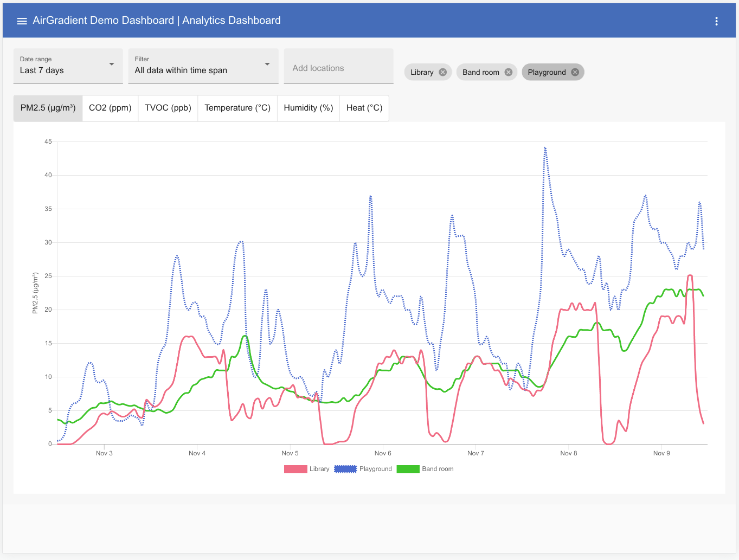Expand the Filter dropdown

coord(203,66)
